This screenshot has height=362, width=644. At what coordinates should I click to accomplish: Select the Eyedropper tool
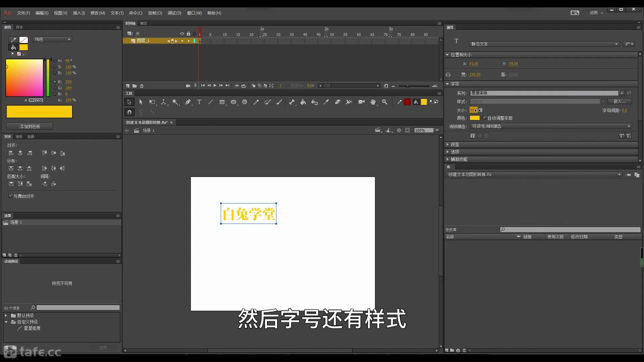pos(326,102)
